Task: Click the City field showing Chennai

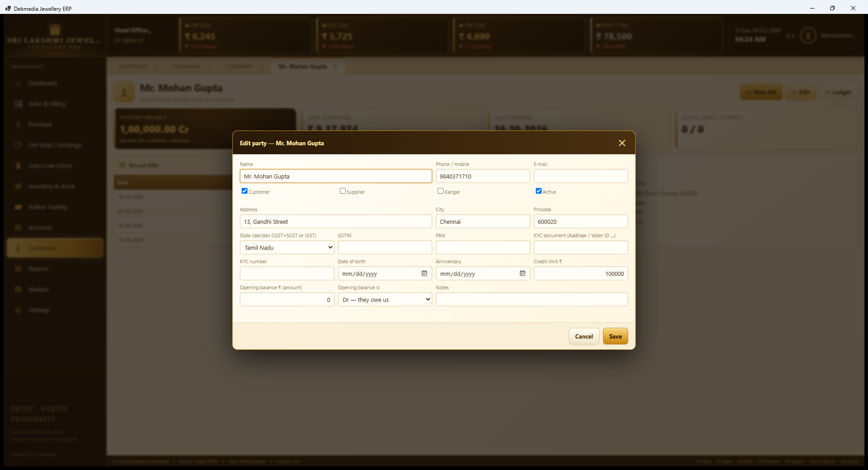Action: pyautogui.click(x=483, y=222)
